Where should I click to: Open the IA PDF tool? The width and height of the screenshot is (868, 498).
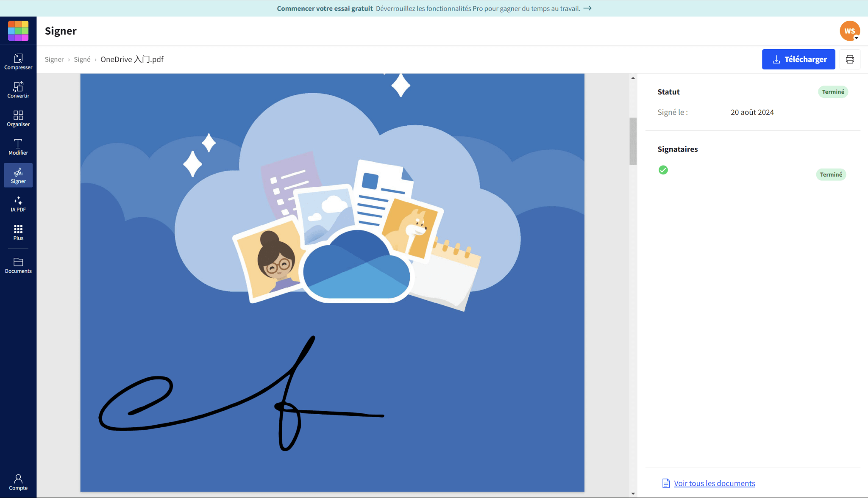coord(18,204)
